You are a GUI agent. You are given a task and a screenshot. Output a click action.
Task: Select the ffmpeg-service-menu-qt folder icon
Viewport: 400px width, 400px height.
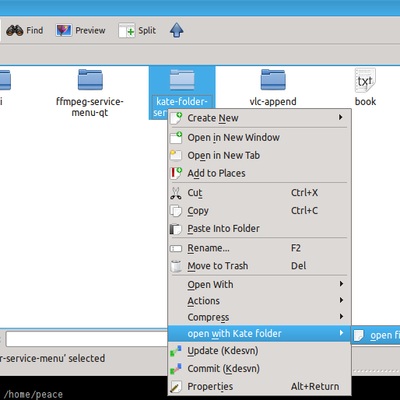pos(90,79)
